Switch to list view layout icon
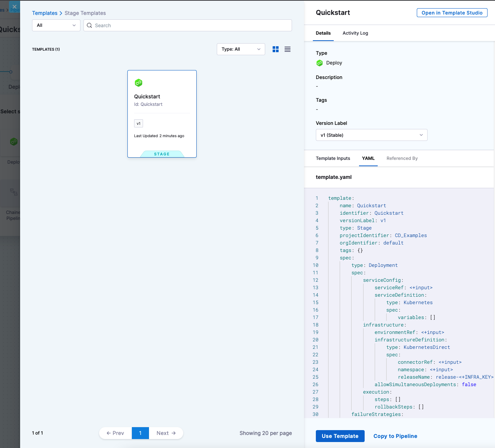Screen dimensions: 495x448 pyautogui.click(x=288, y=49)
